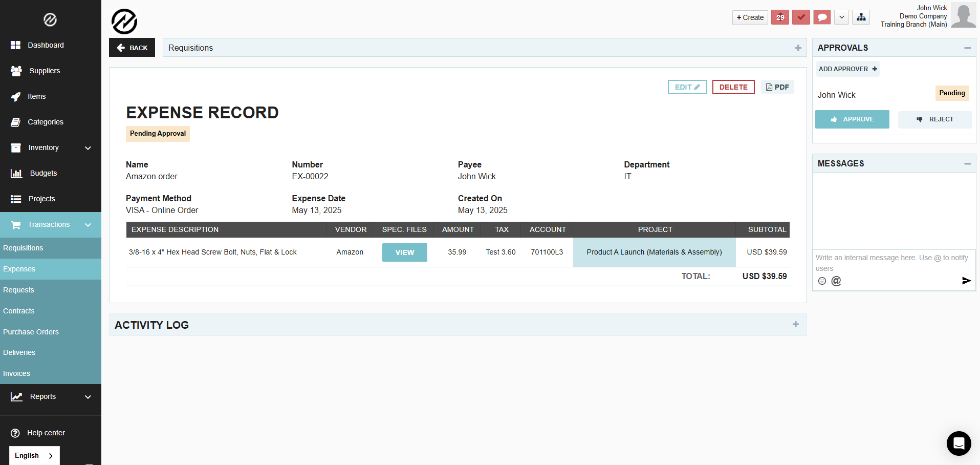980x465 pixels.
Task: Open the top bar dropdown caret
Action: click(842, 17)
